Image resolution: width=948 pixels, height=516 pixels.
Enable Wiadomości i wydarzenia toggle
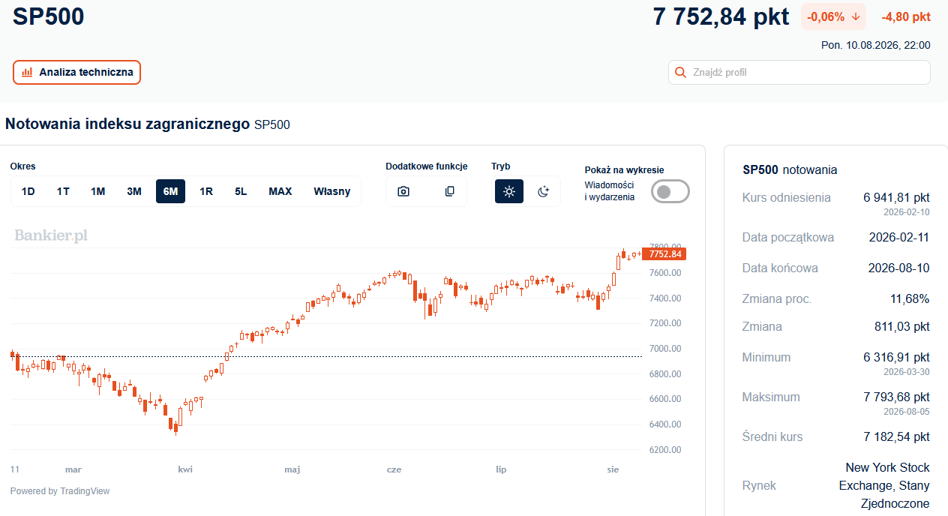coord(670,192)
